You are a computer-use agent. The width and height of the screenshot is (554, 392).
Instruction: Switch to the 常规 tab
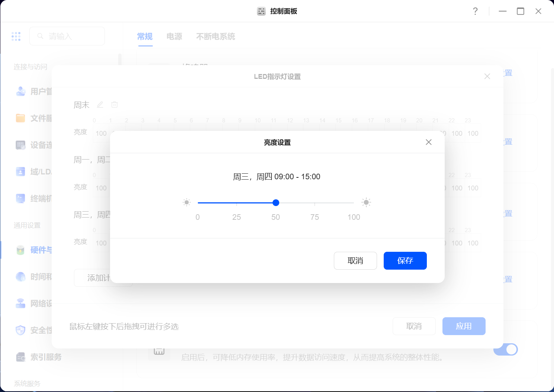[x=145, y=36]
